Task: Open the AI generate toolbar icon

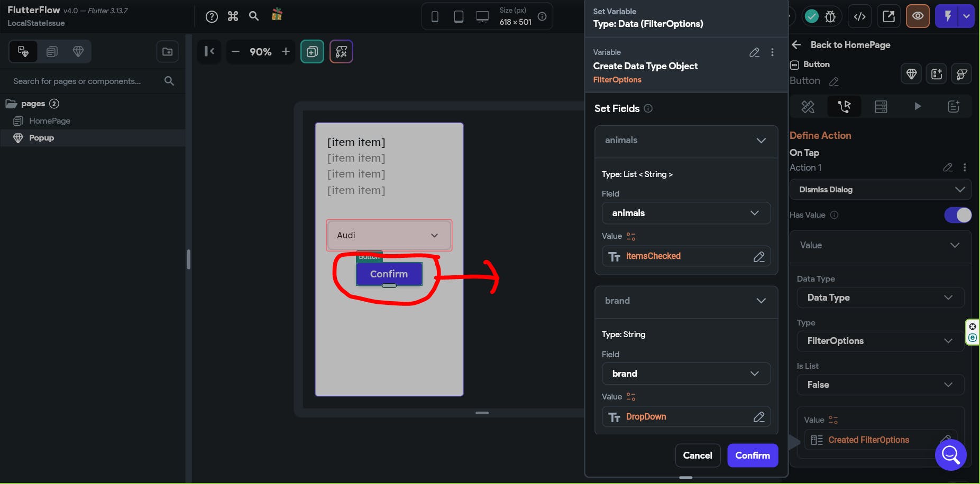Action: (x=341, y=52)
